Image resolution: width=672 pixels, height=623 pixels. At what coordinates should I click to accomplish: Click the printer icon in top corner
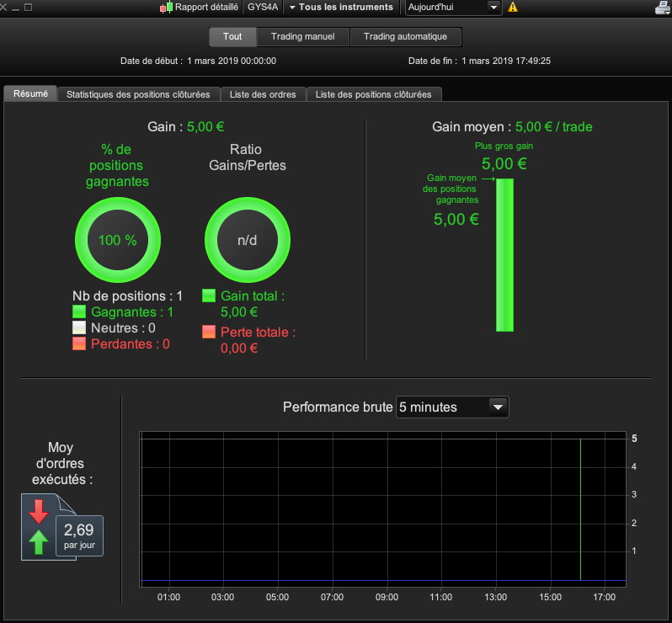pyautogui.click(x=663, y=8)
